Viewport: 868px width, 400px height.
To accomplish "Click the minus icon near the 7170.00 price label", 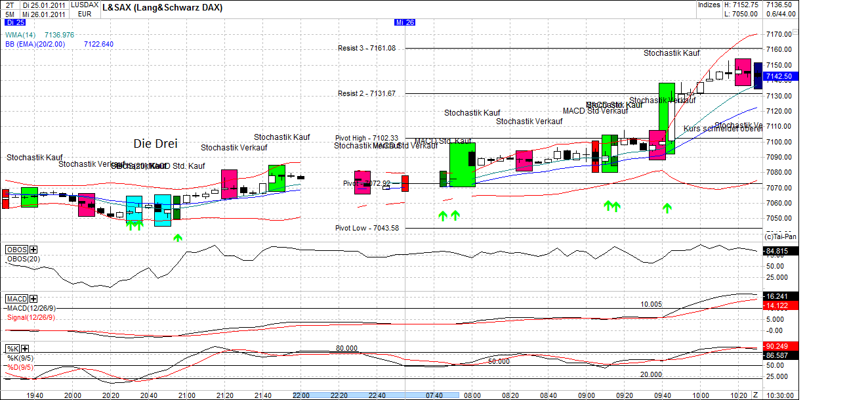I will click(795, 32).
